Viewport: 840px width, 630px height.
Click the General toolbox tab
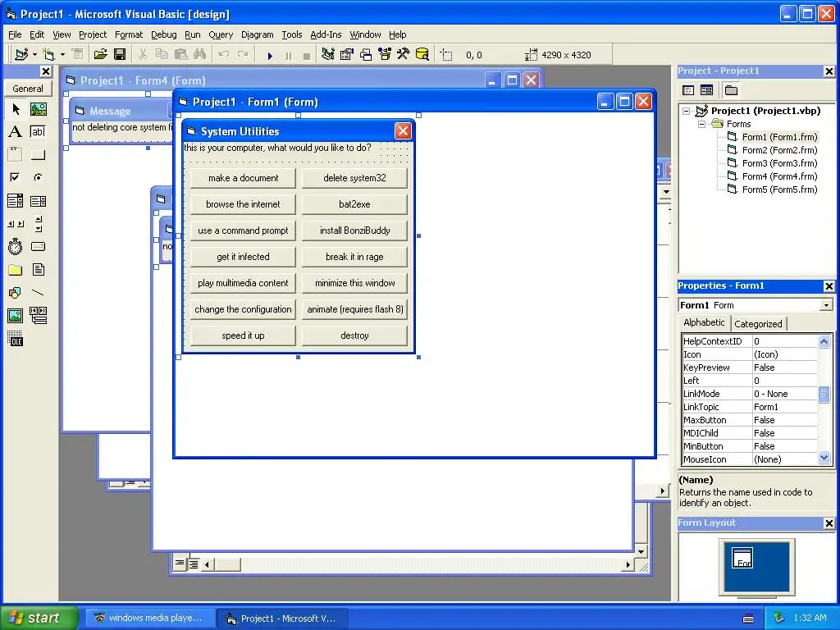28,89
